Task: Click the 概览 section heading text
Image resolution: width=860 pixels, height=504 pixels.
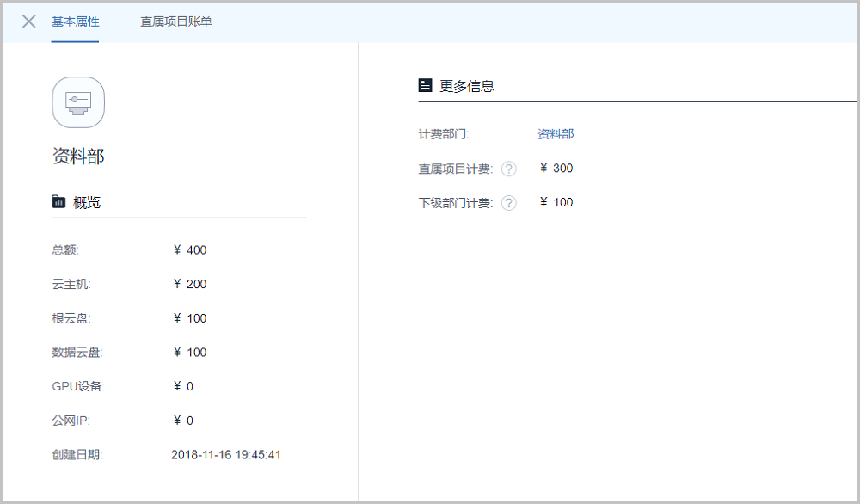Action: click(87, 202)
